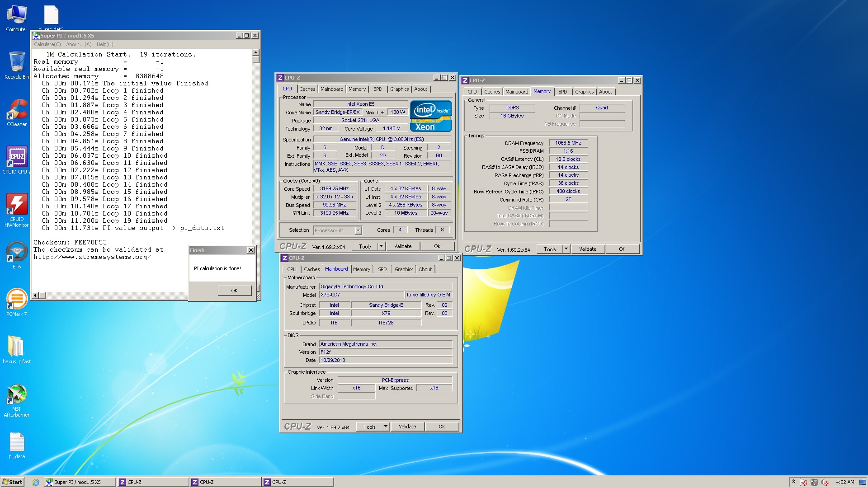Image resolution: width=868 pixels, height=488 pixels.
Task: Close the Finish dialog
Action: (251, 250)
